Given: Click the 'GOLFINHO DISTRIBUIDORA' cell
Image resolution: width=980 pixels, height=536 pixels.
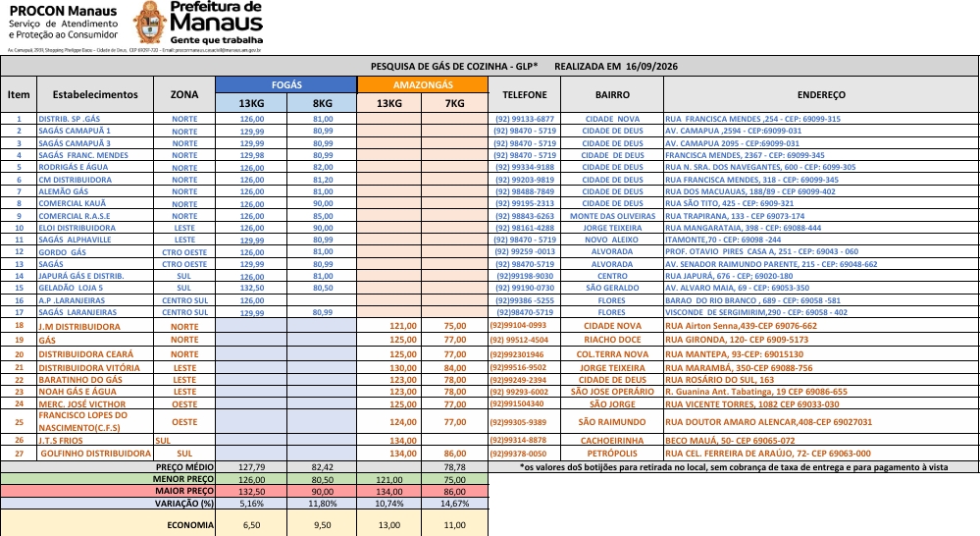Looking at the screenshot, I should 95,454.
